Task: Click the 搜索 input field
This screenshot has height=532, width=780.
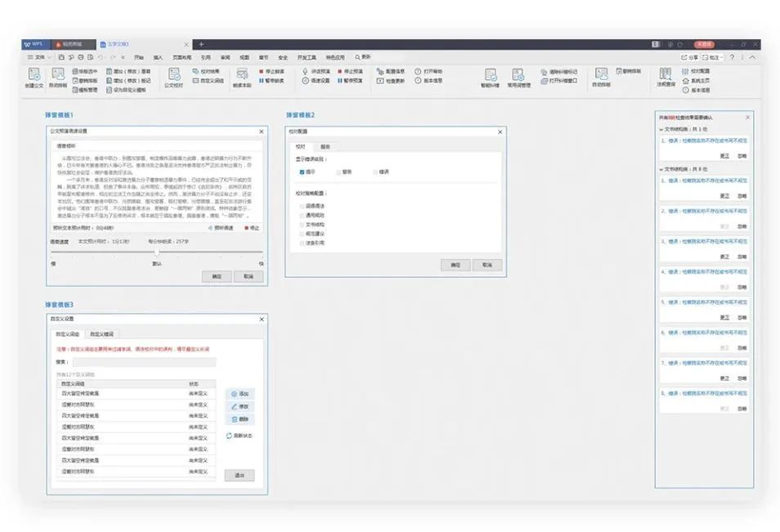Action: tap(144, 362)
